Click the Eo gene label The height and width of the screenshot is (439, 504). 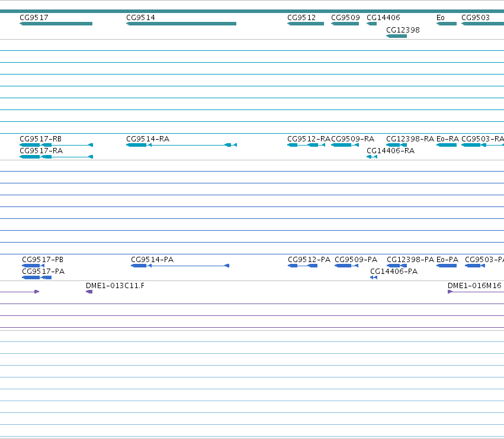point(441,18)
